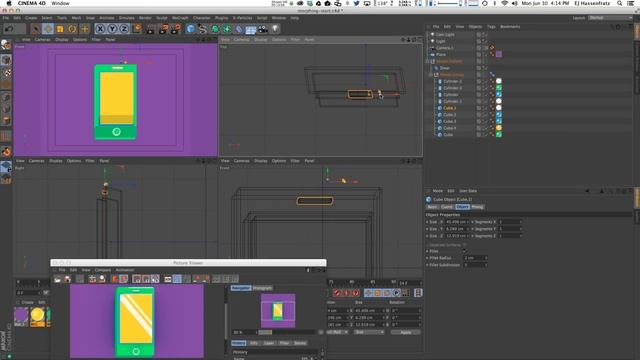Viewport: 640px width, 360px height.
Task: Open the Size dropdown in Coordinate Manager
Action: coord(369,332)
